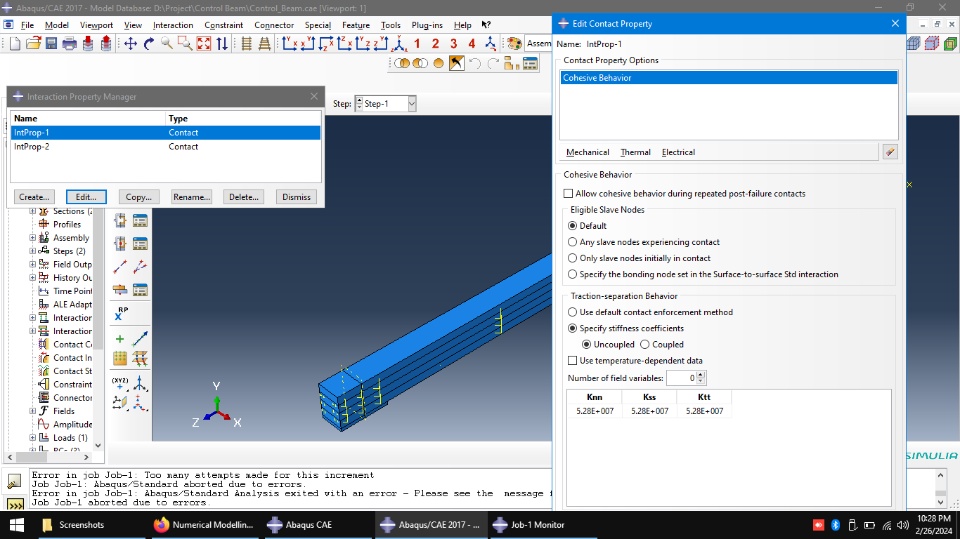The height and width of the screenshot is (539, 960).
Task: Open the Plug-ins menu
Action: (x=427, y=25)
